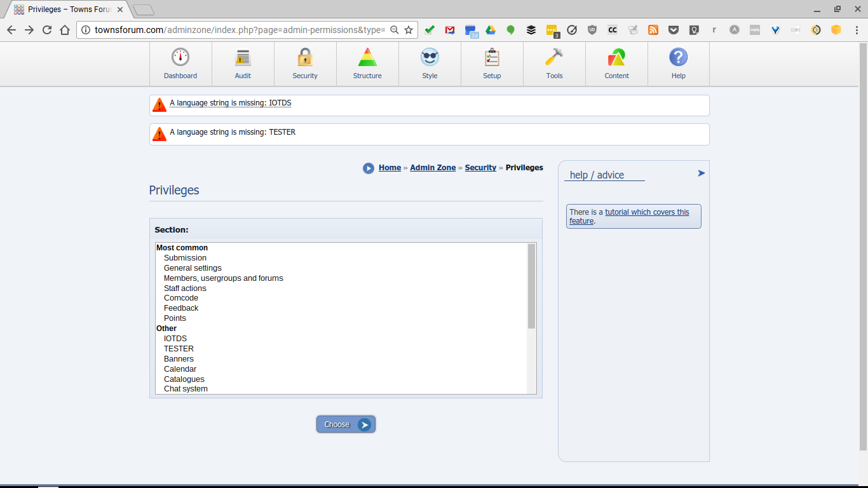Viewport: 868px width, 488px height.
Task: Collapse the help / advice panel arrow
Action: tap(701, 173)
